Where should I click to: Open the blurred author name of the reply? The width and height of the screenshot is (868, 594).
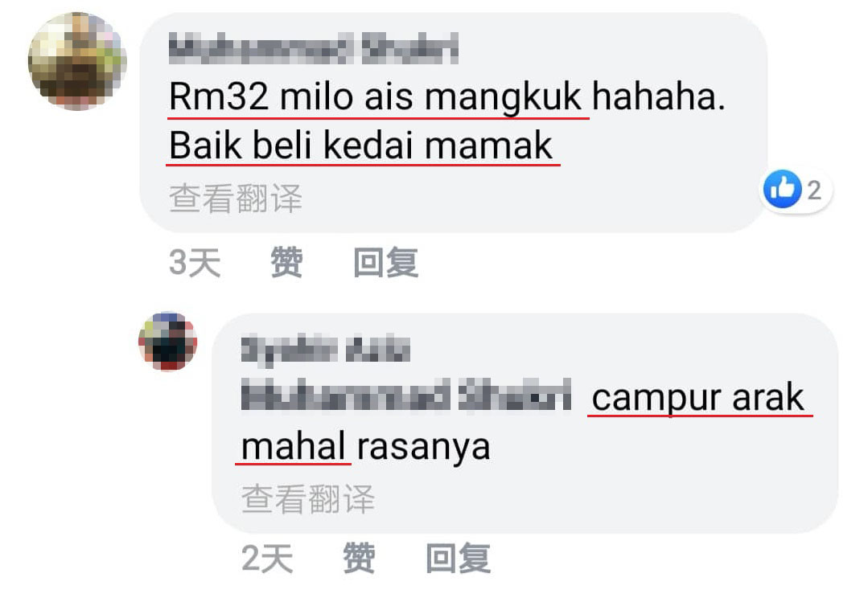pyautogui.click(x=326, y=350)
